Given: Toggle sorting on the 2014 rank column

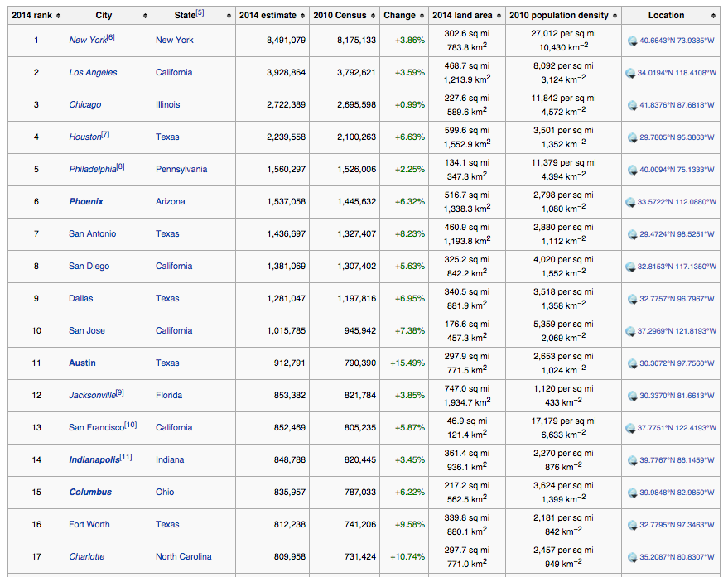Looking at the screenshot, I should (x=59, y=15).
